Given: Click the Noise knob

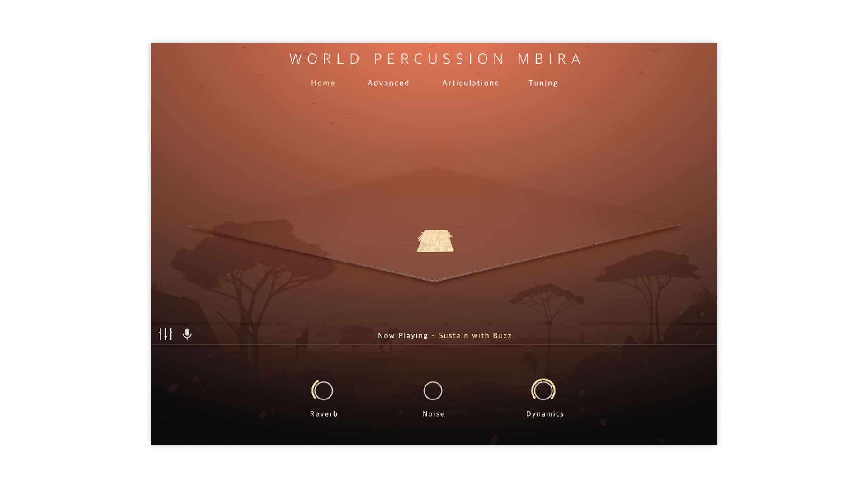Looking at the screenshot, I should coord(433,390).
